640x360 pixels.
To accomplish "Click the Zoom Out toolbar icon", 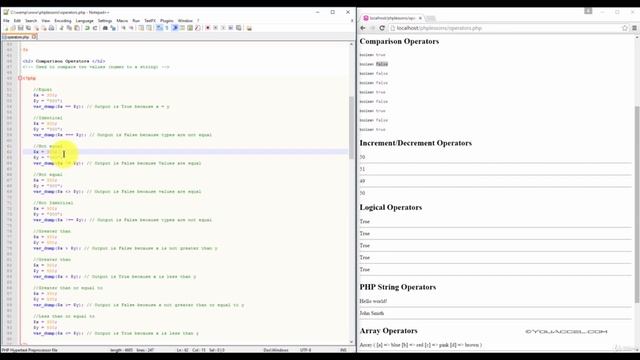I will [131, 28].
